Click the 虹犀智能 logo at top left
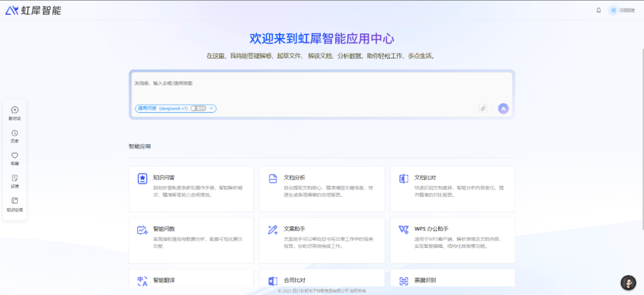 click(x=33, y=11)
